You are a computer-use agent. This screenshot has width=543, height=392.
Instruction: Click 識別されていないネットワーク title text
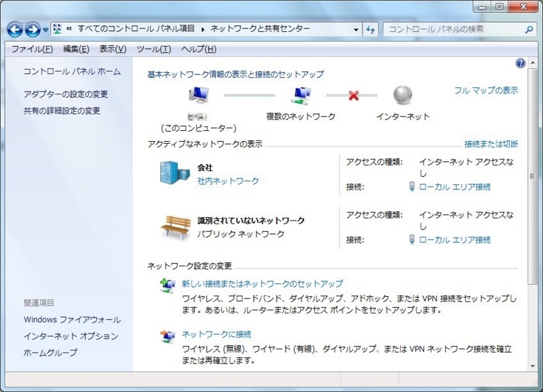[250, 220]
